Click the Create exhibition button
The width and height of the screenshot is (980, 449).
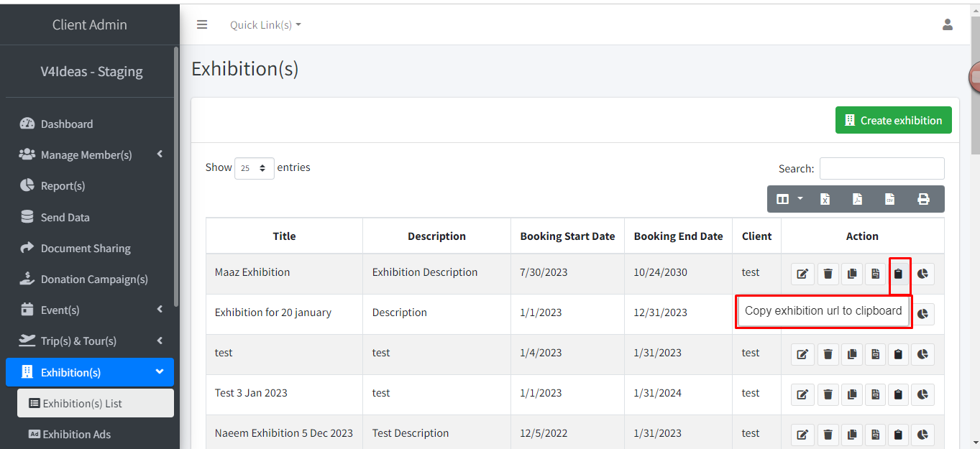tap(893, 121)
